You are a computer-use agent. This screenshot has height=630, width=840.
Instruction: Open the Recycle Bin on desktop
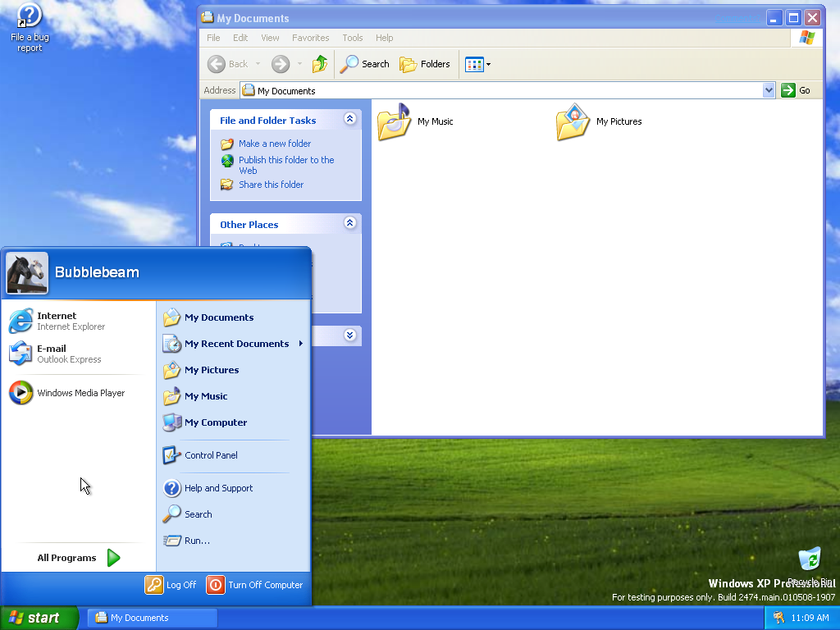pyautogui.click(x=809, y=560)
